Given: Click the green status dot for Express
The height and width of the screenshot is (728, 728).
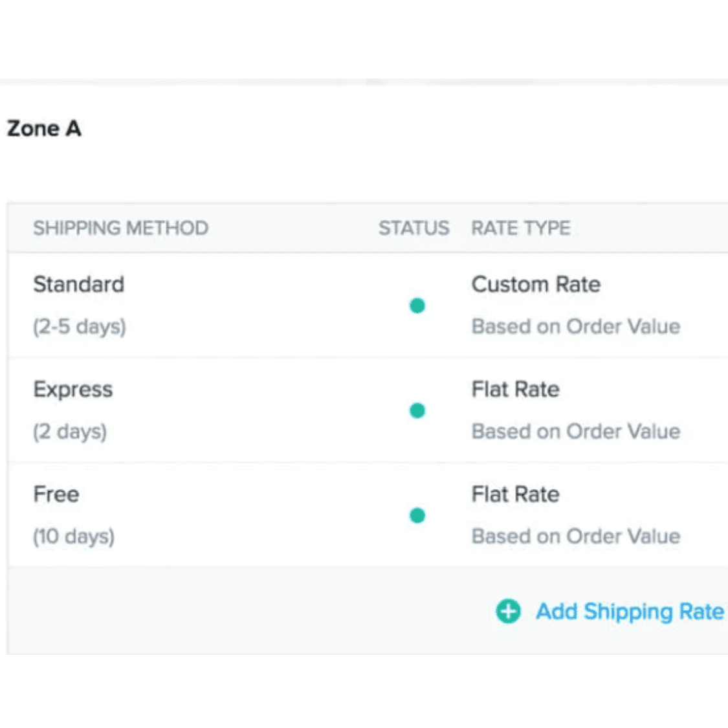Looking at the screenshot, I should [x=417, y=410].
